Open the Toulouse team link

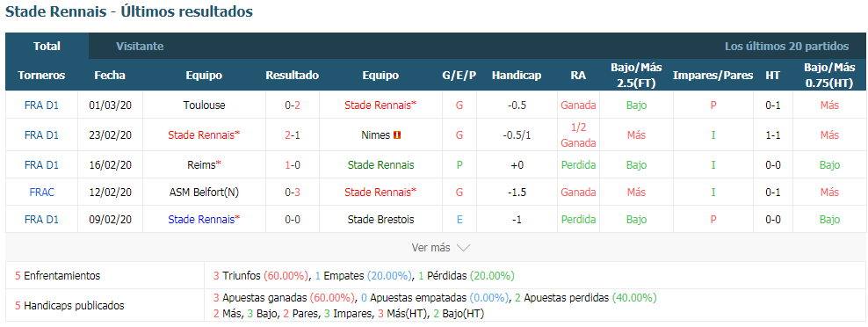coord(205,105)
